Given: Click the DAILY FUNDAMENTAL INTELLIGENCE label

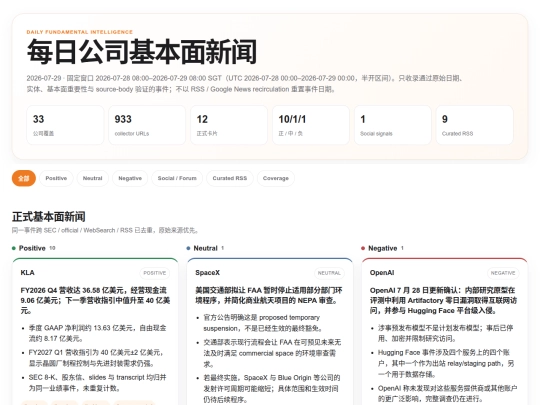Looking at the screenshot, I should [80, 32].
